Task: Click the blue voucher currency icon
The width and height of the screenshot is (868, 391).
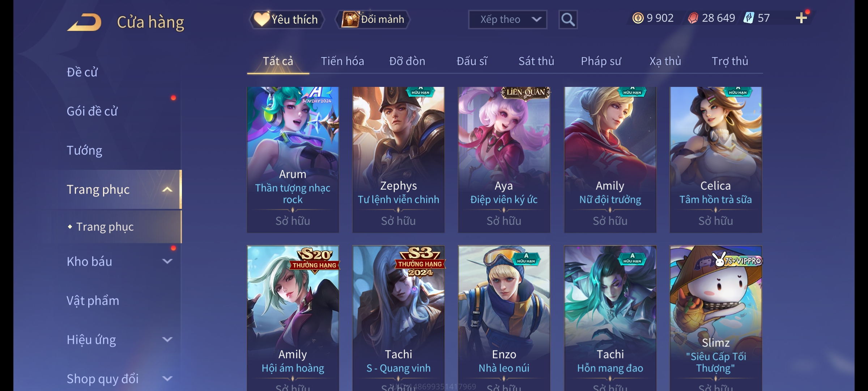Action: [x=748, y=18]
